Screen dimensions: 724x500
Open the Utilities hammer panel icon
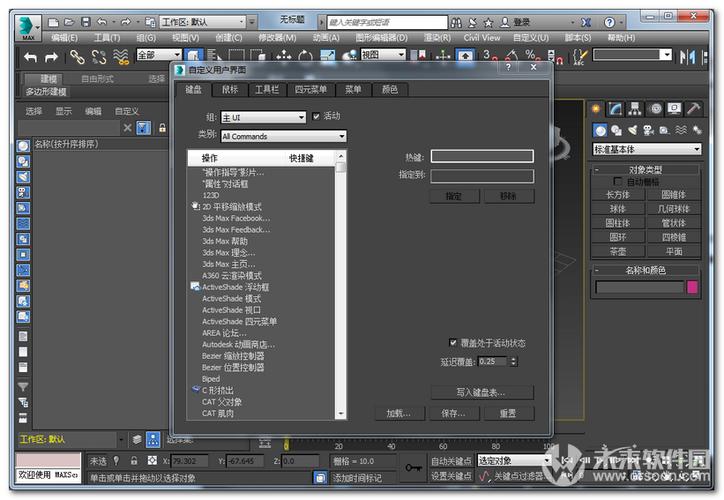[x=694, y=109]
